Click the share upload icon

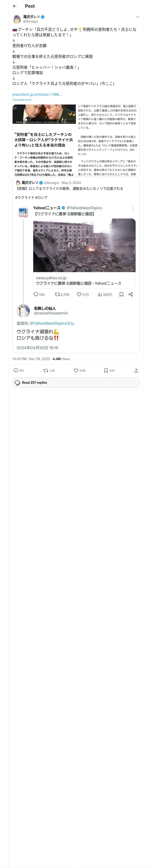[x=136, y=370]
